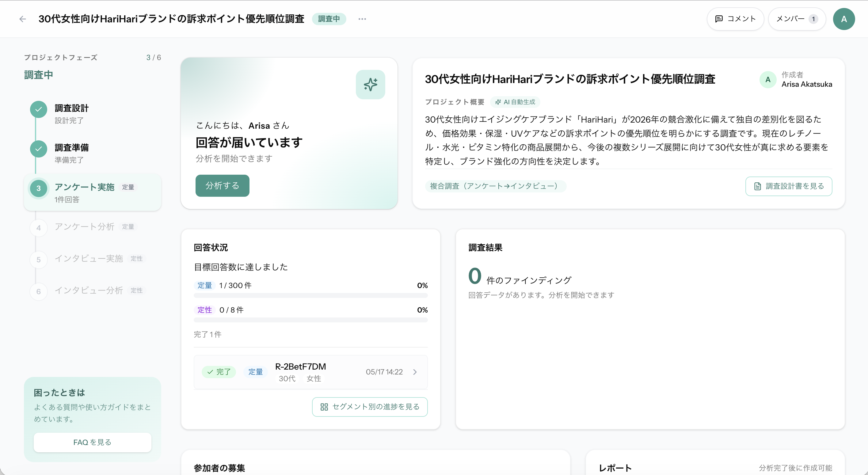Image resolution: width=868 pixels, height=475 pixels.
Task: Open the FAQ を見る guide
Action: 92,442
